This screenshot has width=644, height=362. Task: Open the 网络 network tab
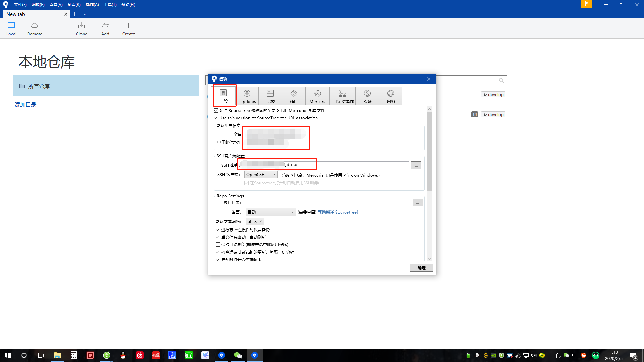point(391,96)
